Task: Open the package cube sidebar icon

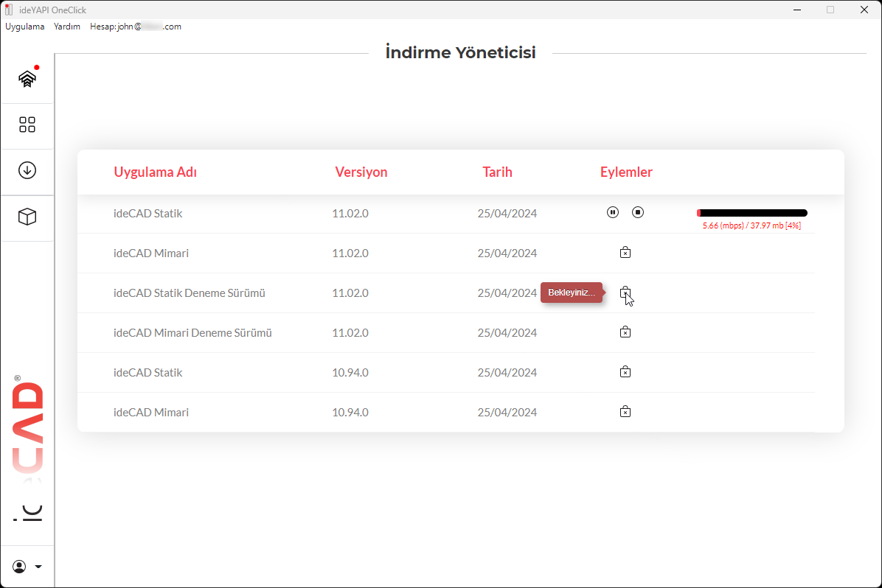Action: click(27, 217)
